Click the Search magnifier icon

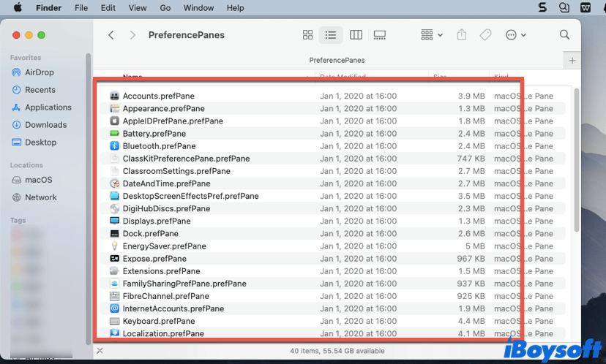(x=564, y=35)
